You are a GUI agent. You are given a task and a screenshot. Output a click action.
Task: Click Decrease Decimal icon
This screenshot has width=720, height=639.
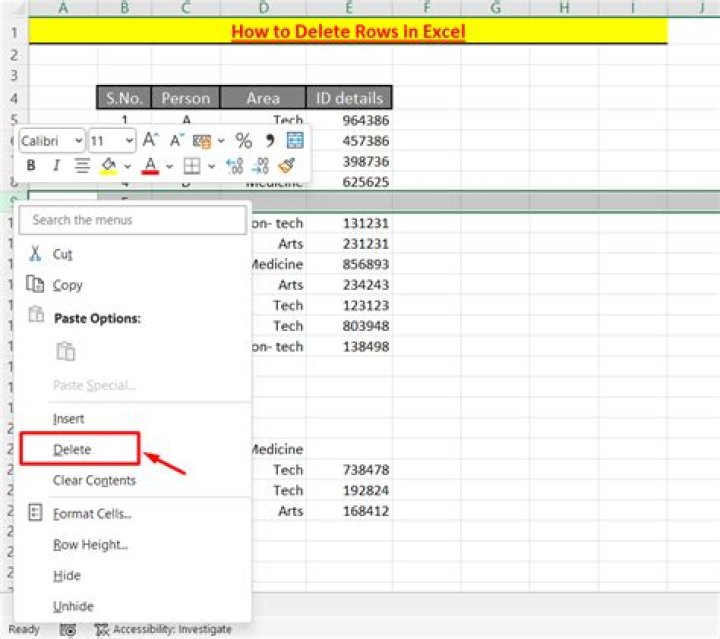[261, 166]
